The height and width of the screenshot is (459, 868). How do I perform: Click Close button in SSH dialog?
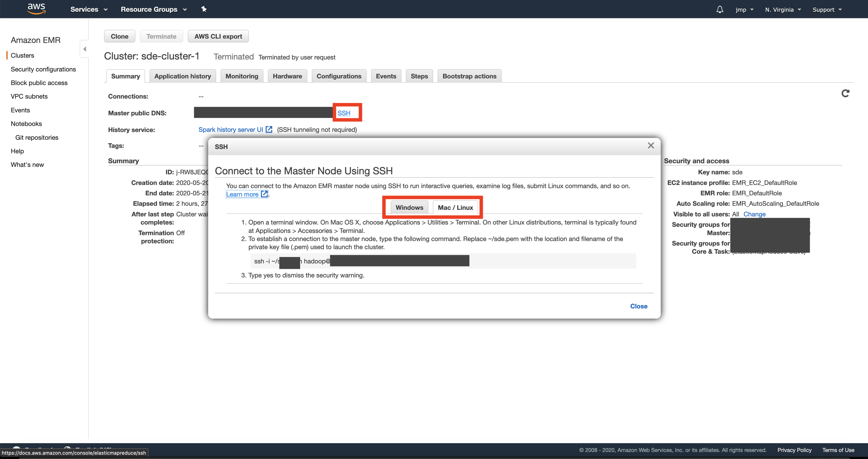point(639,306)
